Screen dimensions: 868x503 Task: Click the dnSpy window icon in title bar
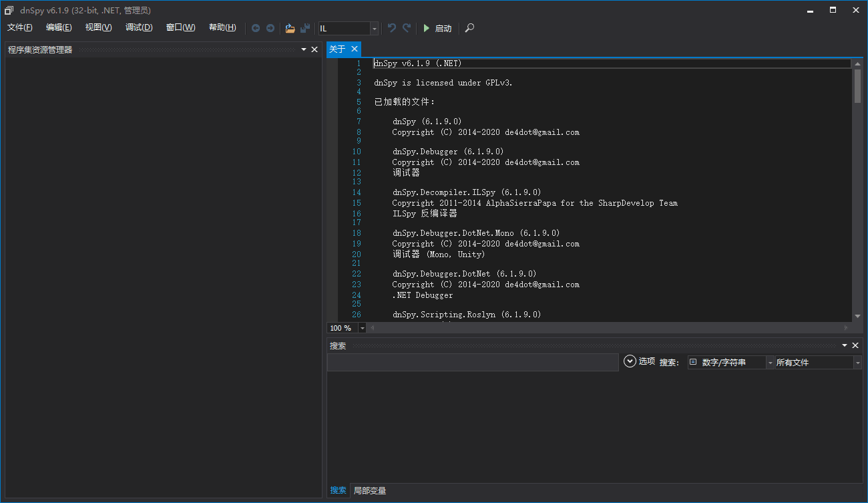(9, 10)
